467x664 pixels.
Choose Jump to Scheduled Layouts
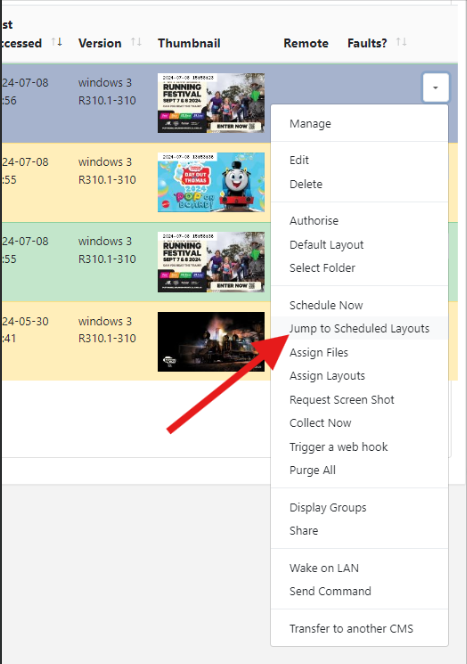359,329
